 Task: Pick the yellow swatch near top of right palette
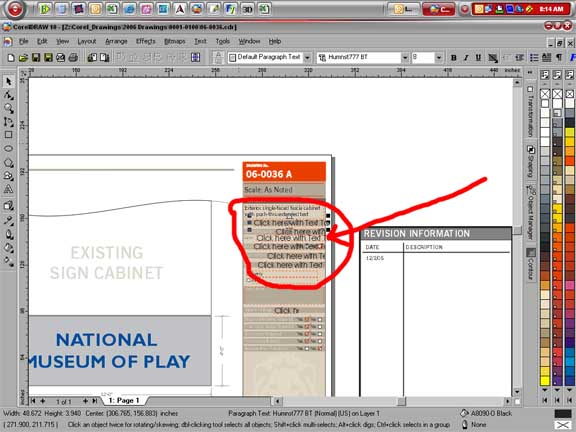(570, 132)
